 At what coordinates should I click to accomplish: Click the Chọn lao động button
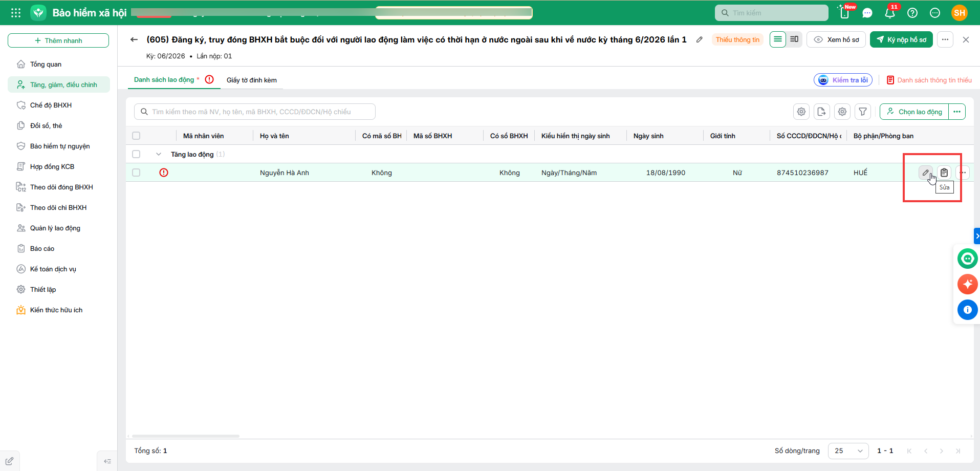914,112
